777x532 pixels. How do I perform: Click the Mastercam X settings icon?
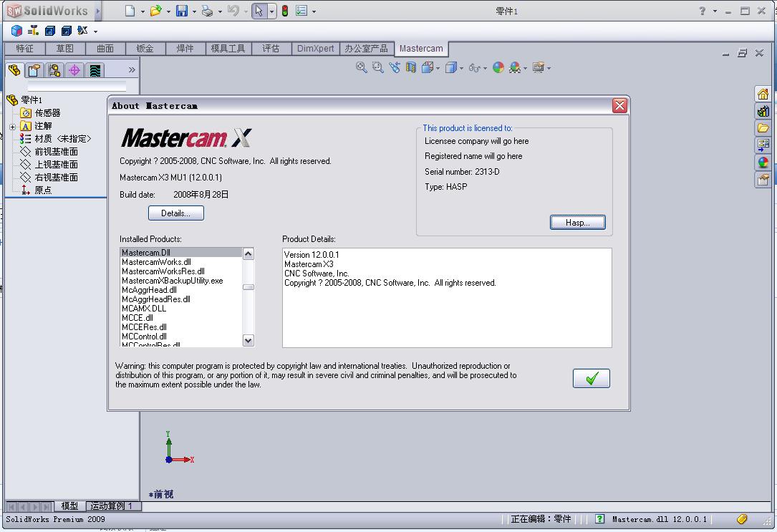coord(83,31)
